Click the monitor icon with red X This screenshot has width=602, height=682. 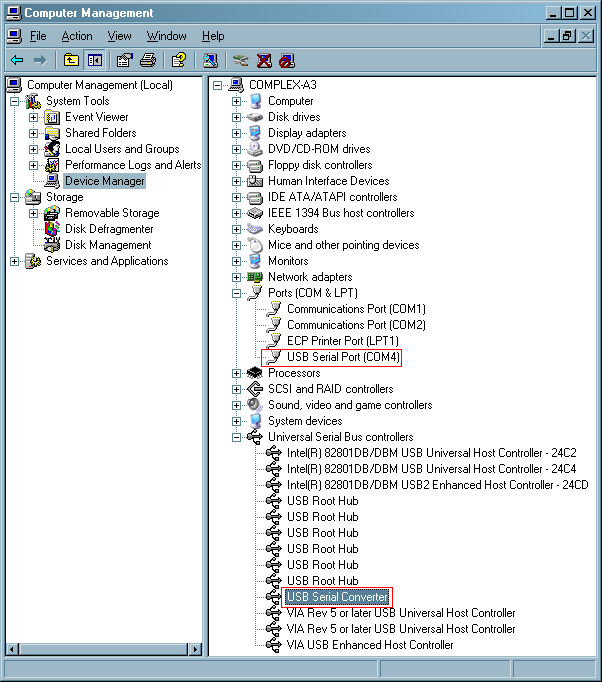tap(264, 60)
